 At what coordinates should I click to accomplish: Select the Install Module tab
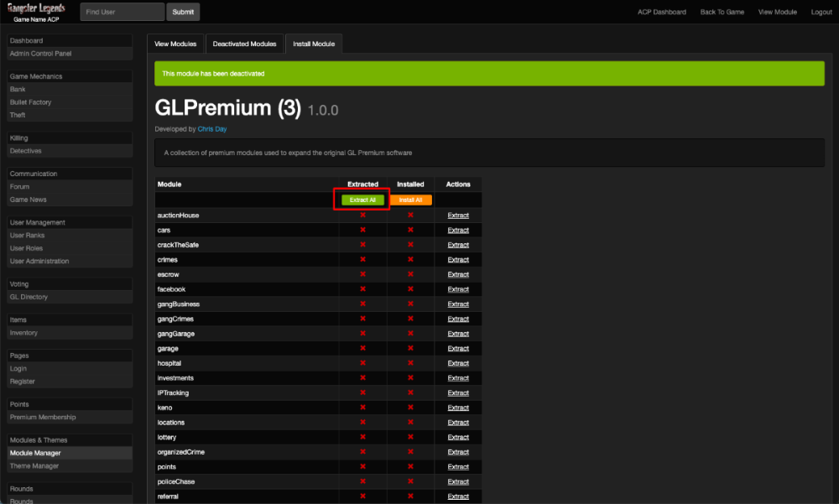click(x=314, y=44)
